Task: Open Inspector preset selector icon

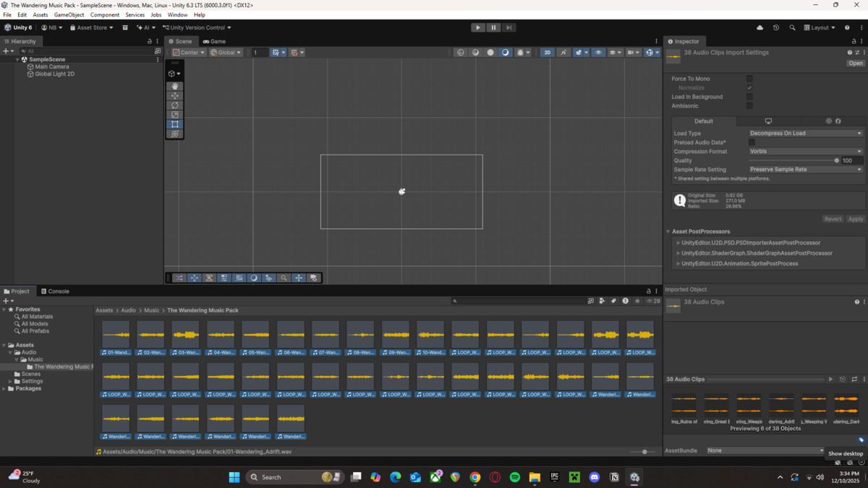Action: click(857, 52)
